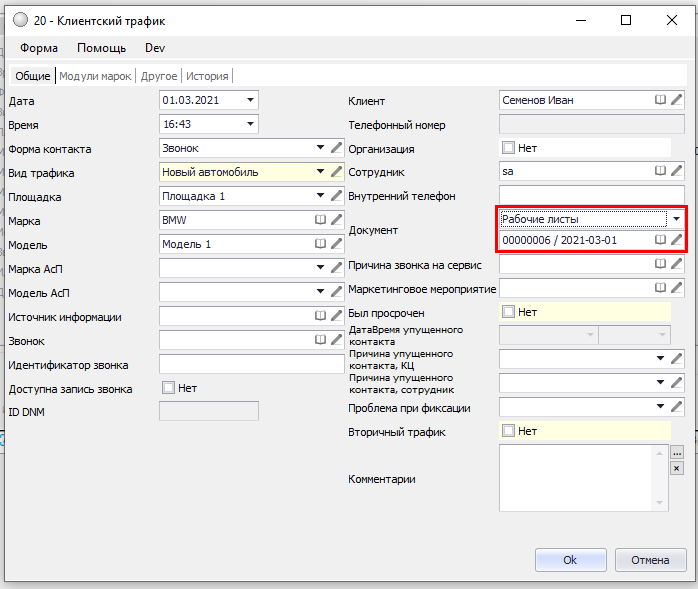Image resolution: width=698 pixels, height=589 pixels.
Task: Click the pencil edit icon for Клиент field
Action: 677,100
